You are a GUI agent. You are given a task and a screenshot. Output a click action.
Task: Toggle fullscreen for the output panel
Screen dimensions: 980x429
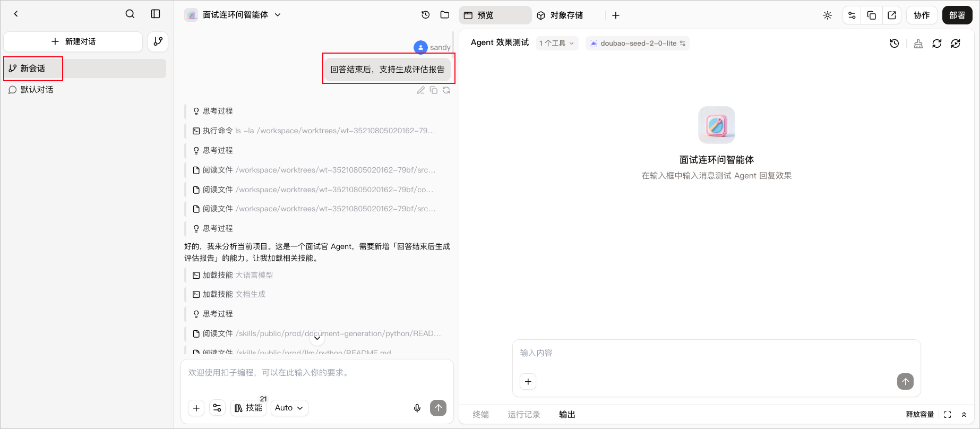[948, 415]
